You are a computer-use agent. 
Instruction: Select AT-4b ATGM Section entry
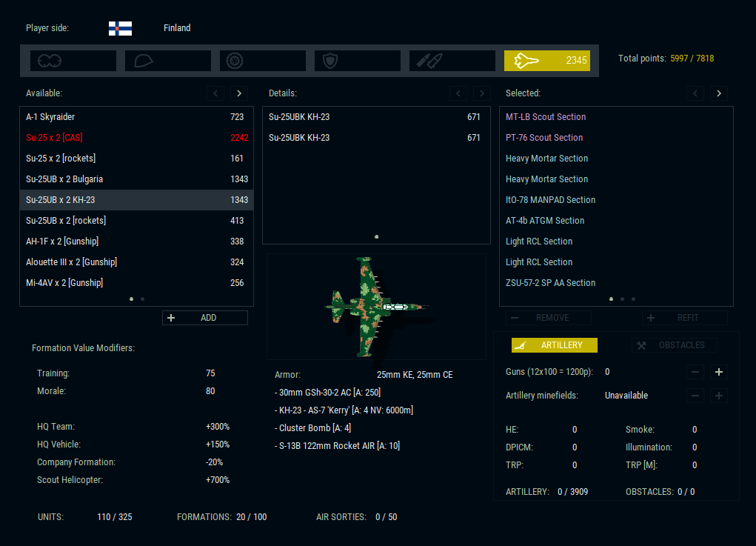(616, 221)
